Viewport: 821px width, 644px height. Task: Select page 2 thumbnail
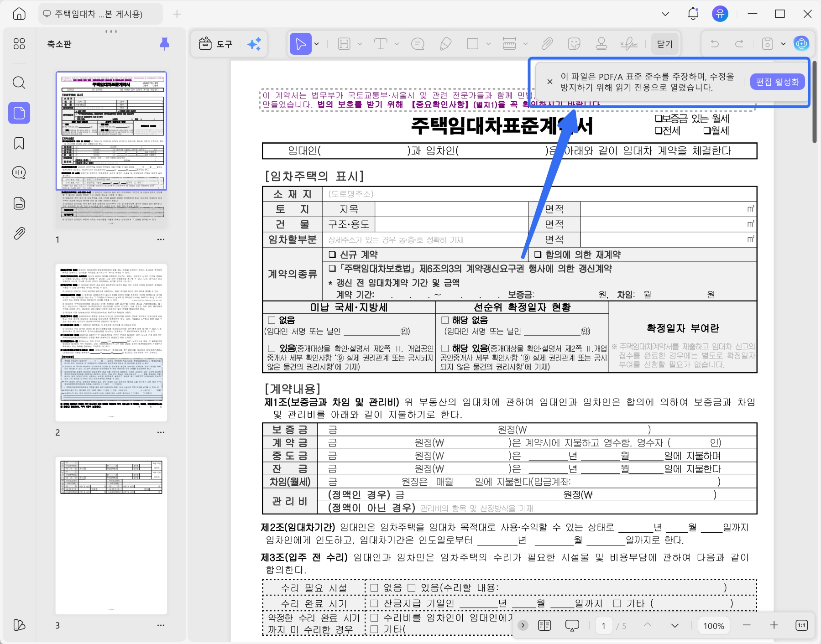tap(111, 343)
